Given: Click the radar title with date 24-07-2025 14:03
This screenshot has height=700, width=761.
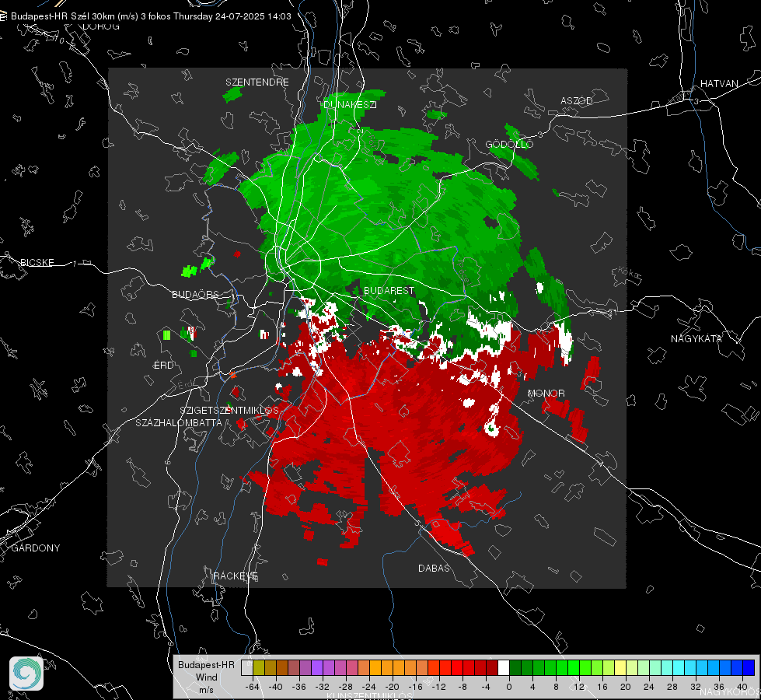Looking at the screenshot, I should tap(151, 16).
